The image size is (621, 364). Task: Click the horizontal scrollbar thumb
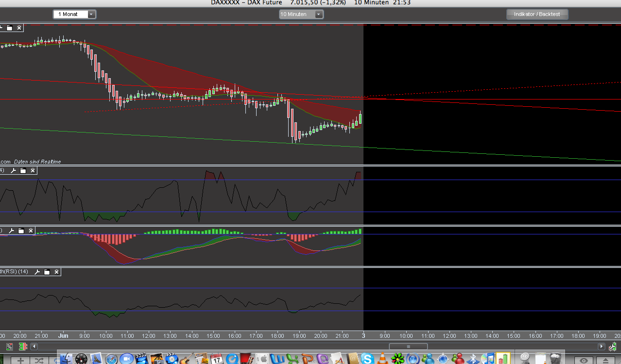click(408, 347)
